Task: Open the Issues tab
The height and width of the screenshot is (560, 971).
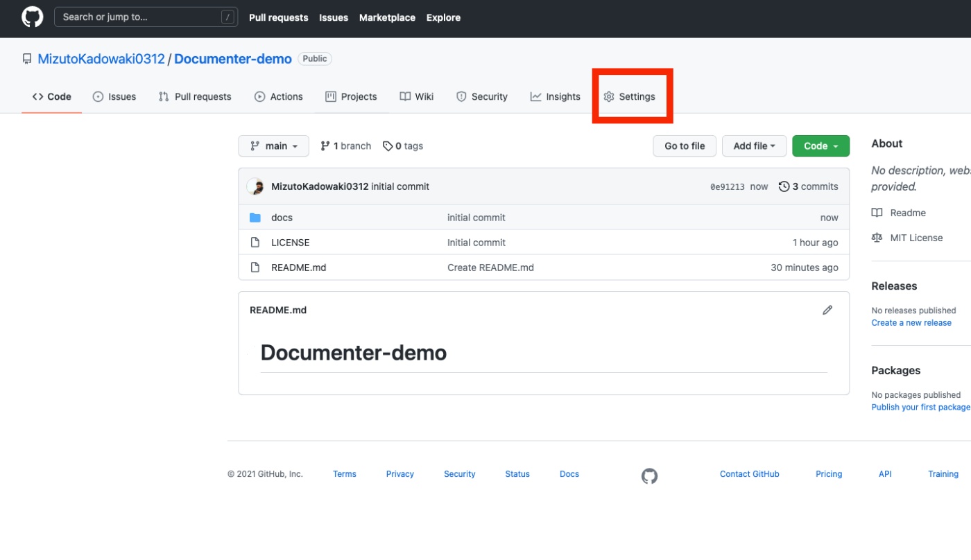Action: coord(114,96)
